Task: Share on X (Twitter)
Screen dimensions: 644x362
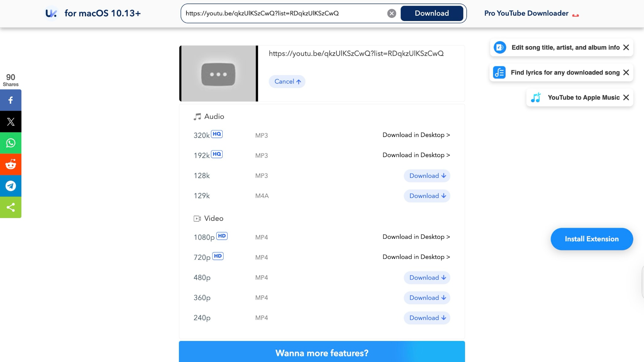Action: click(x=11, y=122)
